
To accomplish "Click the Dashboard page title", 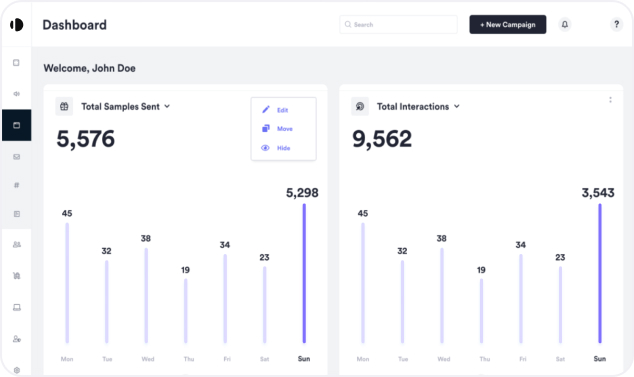I will pos(75,25).
